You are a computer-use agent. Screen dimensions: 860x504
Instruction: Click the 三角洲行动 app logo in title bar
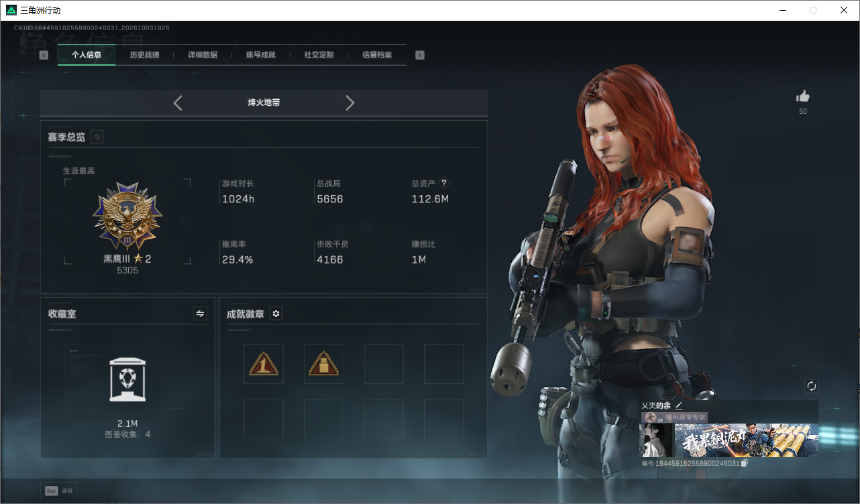pyautogui.click(x=10, y=10)
